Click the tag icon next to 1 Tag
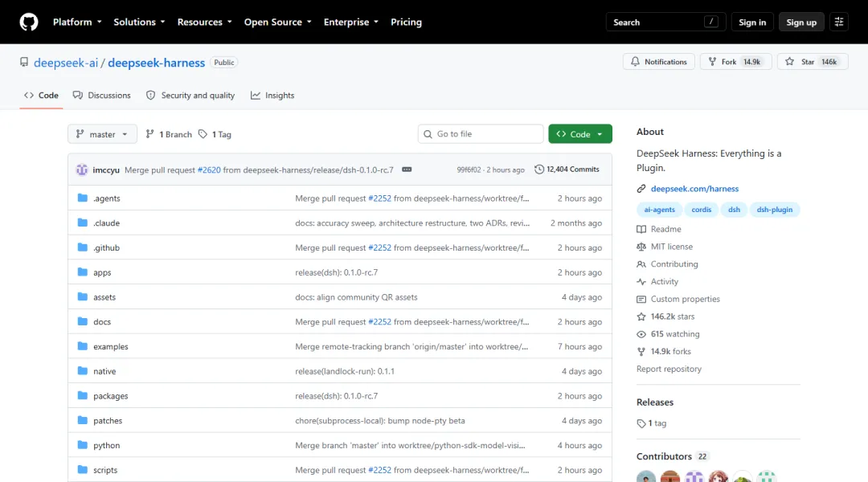Screen dimensions: 868x482 (203, 134)
